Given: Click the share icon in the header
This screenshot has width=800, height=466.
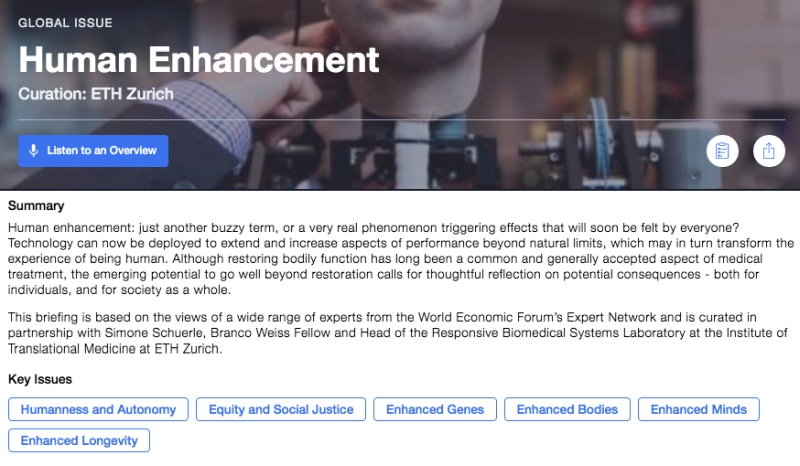Looking at the screenshot, I should (x=768, y=151).
